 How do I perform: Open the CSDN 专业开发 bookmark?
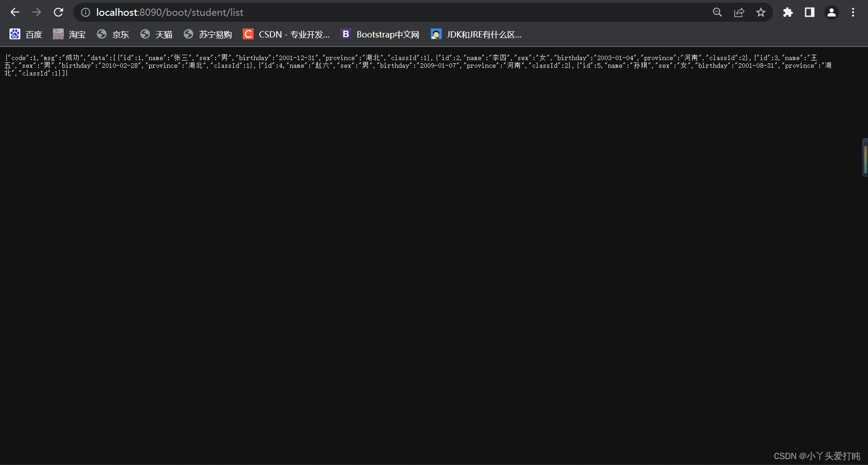(x=286, y=34)
